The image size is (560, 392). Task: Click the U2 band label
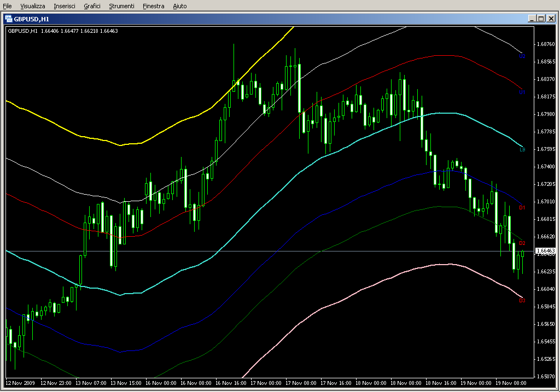[522, 56]
